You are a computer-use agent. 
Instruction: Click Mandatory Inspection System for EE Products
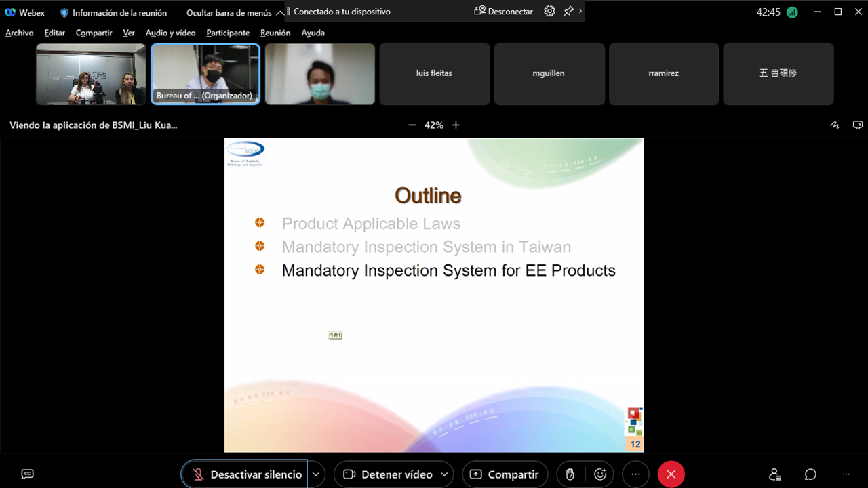click(448, 270)
